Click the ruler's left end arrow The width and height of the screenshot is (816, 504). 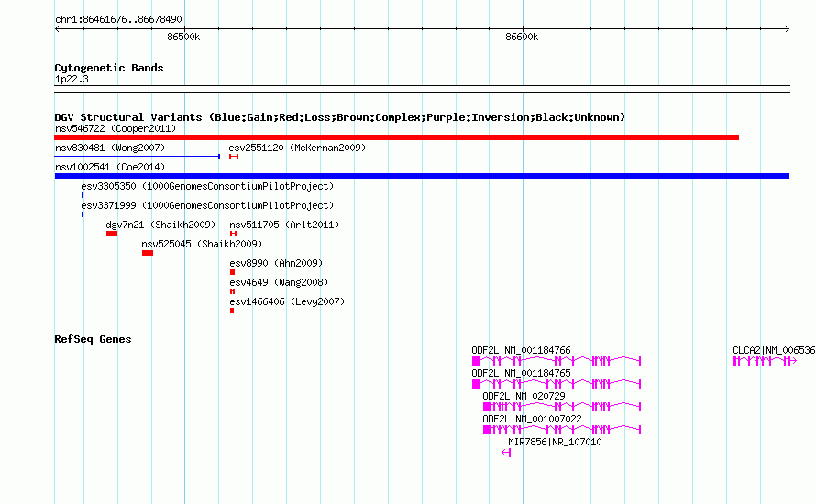(x=57, y=29)
